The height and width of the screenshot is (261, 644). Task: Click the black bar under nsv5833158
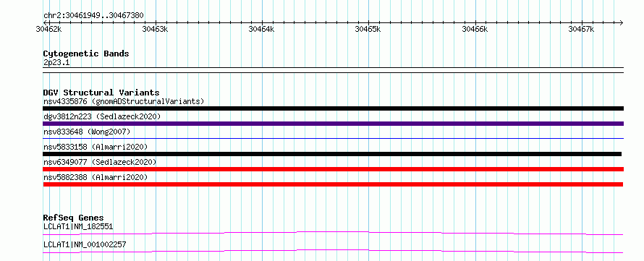coord(332,154)
